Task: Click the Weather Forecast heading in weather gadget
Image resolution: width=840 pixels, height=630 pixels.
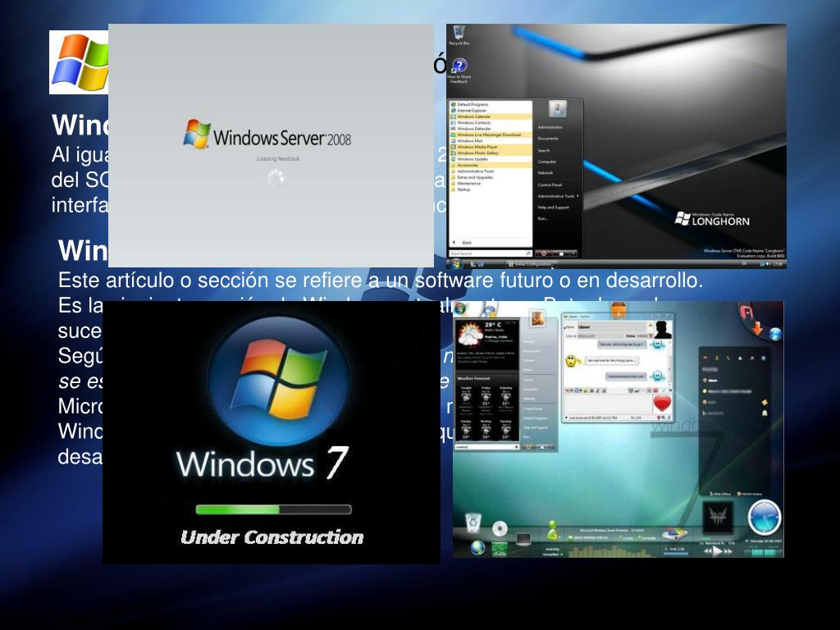Action: 473,378
